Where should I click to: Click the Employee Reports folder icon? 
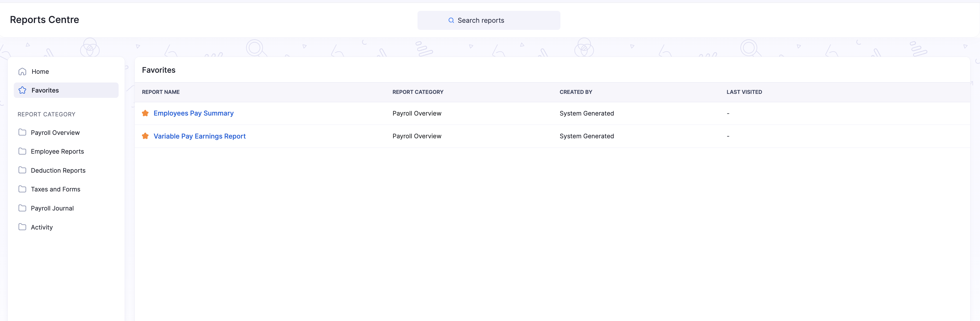[x=23, y=151]
